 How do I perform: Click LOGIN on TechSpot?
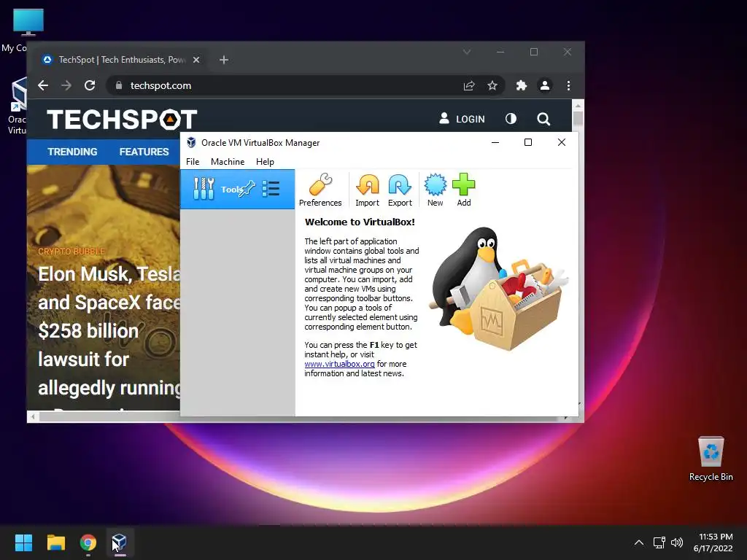tap(462, 119)
